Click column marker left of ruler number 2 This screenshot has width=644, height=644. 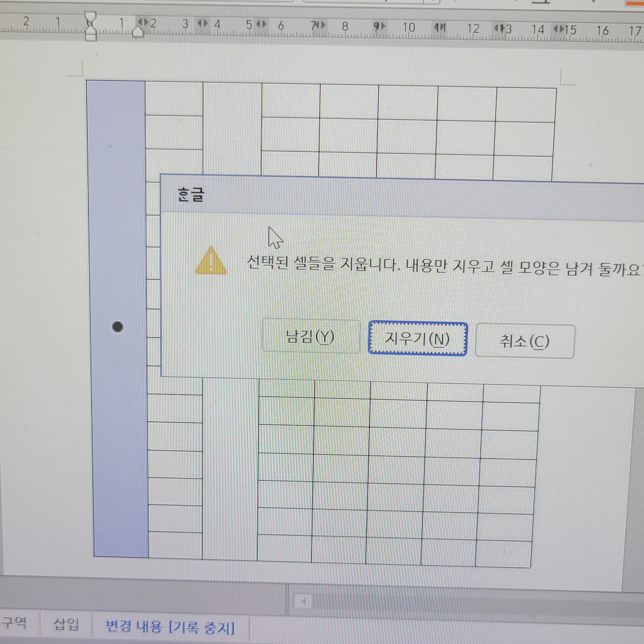point(143,22)
